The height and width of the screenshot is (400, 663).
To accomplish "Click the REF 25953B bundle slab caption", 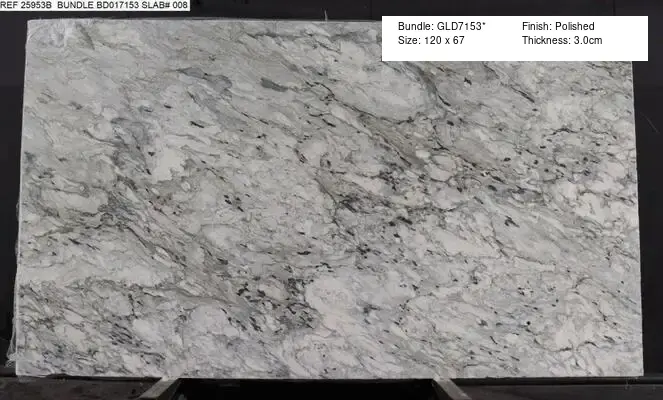I will point(94,5).
